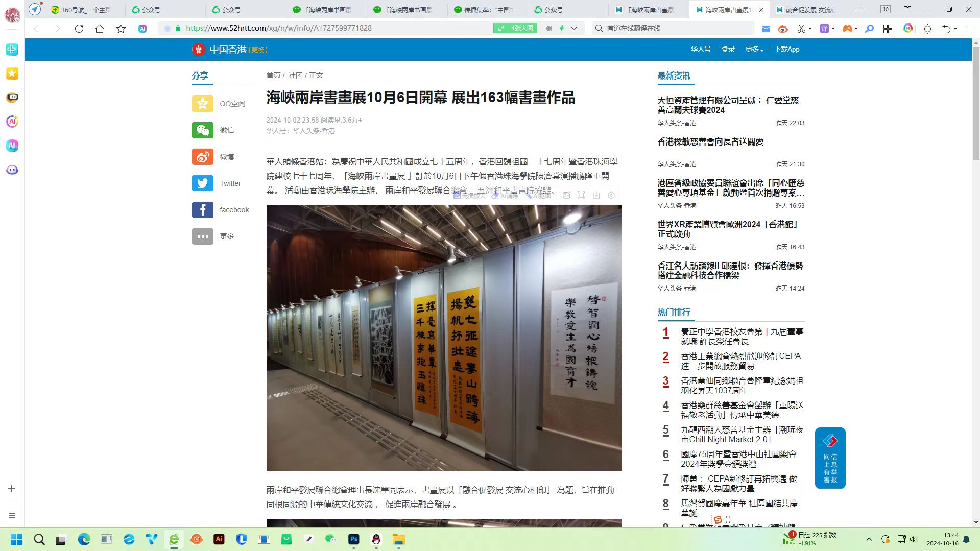Close the active 海峡兩岸書畫展 tab
Image resolution: width=980 pixels, height=551 pixels.
pos(761,10)
